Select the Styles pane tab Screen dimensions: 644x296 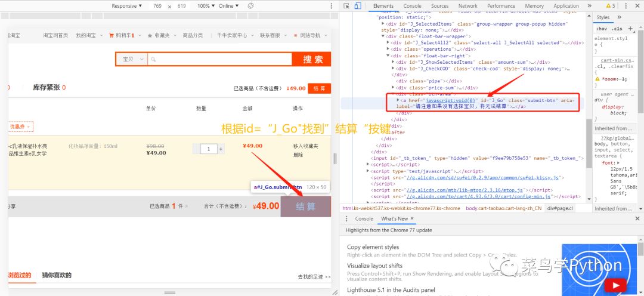click(603, 17)
